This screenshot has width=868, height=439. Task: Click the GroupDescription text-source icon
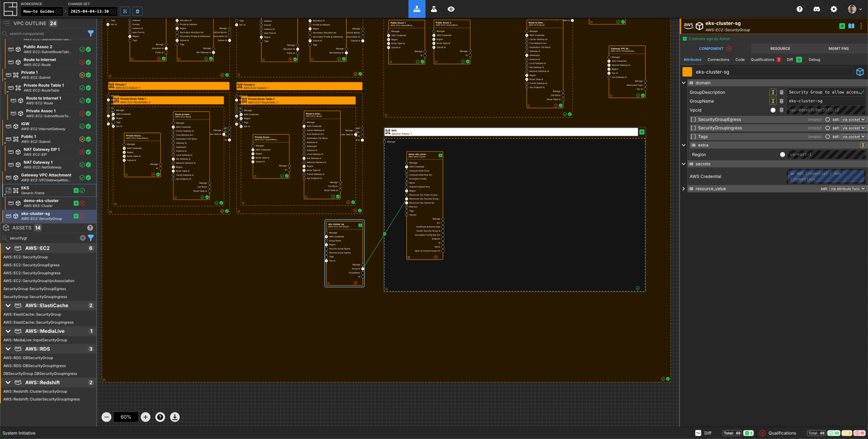pos(773,92)
